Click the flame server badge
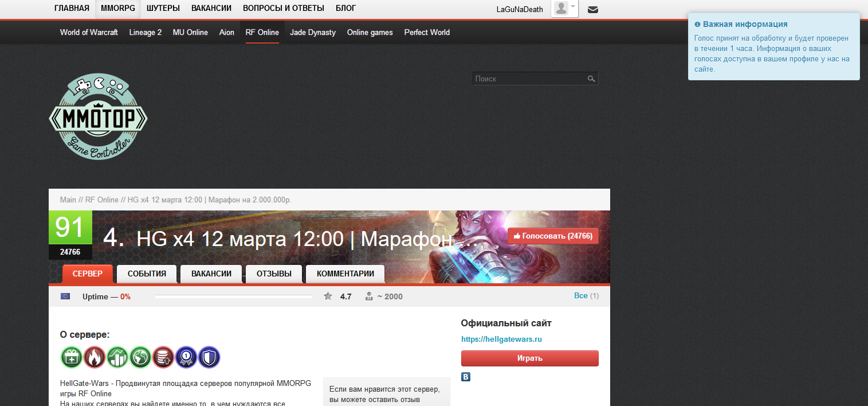Viewport: 868px width, 406px height. [x=95, y=357]
